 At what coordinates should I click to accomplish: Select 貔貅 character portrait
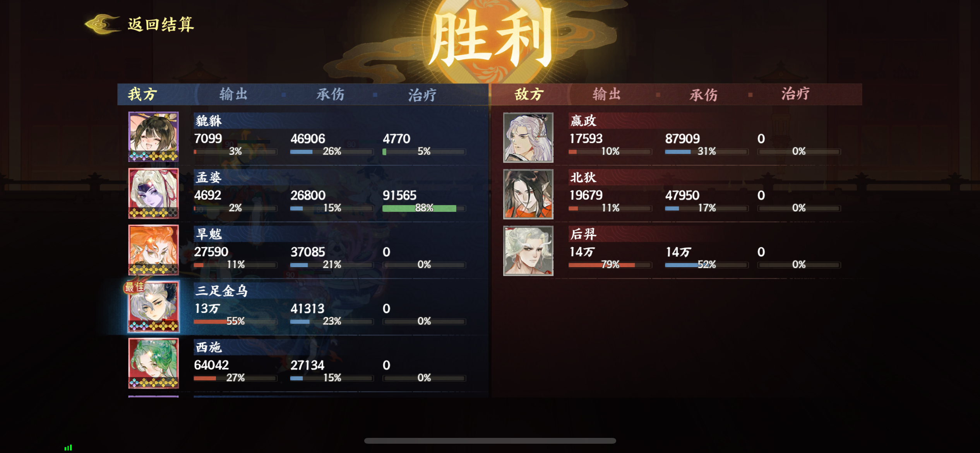pyautogui.click(x=153, y=137)
